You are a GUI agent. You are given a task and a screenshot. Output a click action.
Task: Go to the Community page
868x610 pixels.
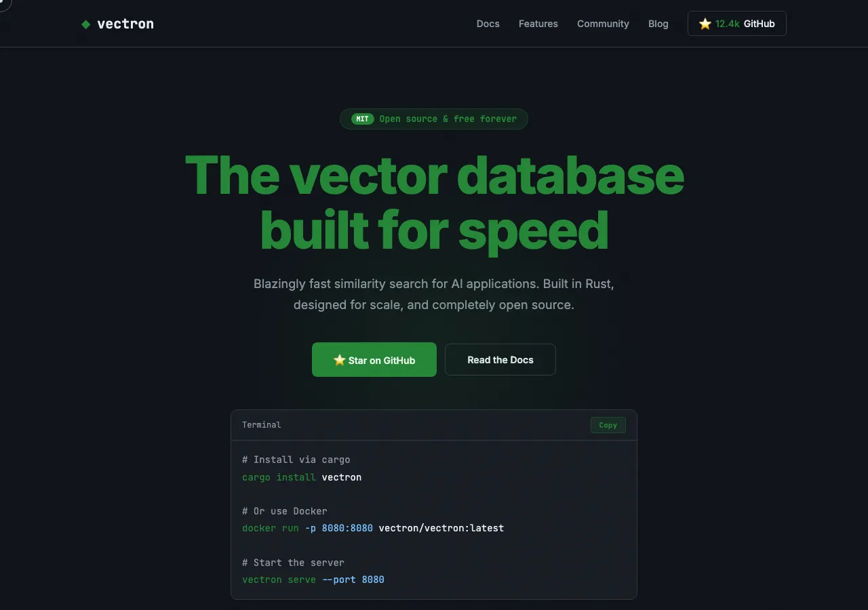tap(603, 24)
